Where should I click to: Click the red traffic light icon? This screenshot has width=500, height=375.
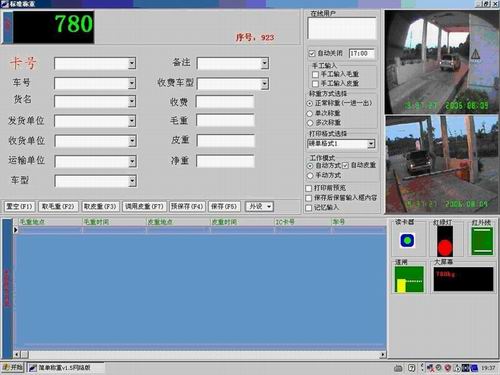click(x=445, y=241)
